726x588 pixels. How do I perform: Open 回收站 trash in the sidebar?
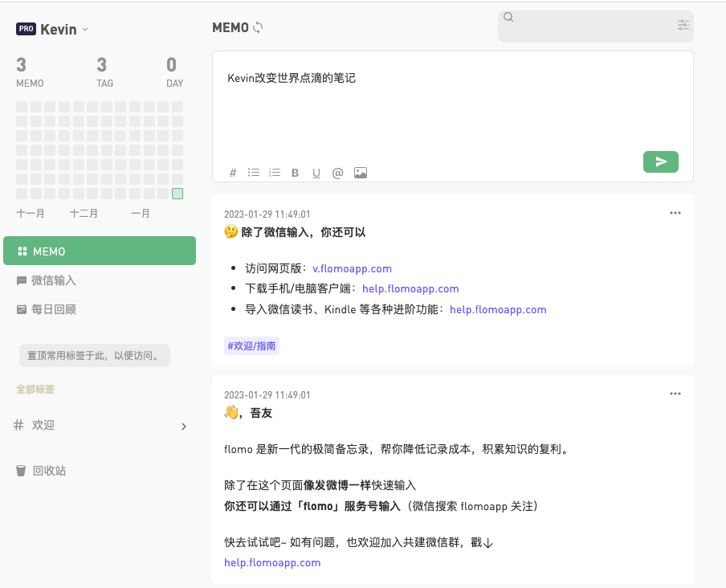[x=41, y=471]
